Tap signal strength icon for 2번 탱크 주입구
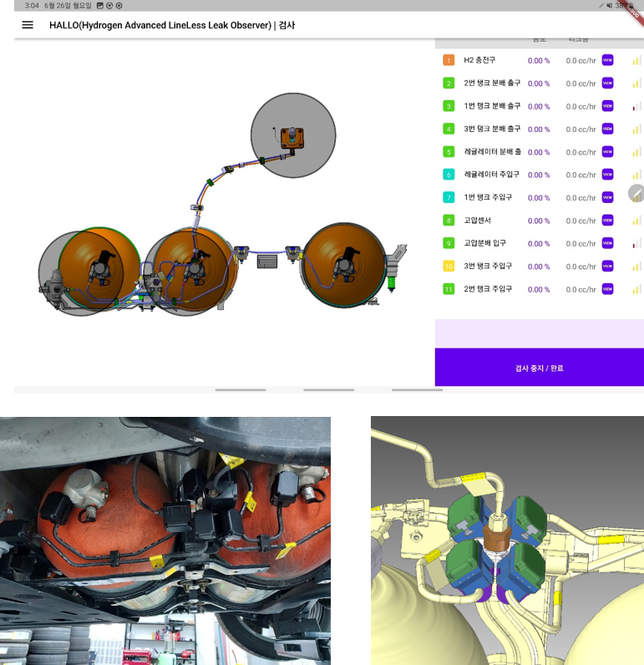 (636, 289)
